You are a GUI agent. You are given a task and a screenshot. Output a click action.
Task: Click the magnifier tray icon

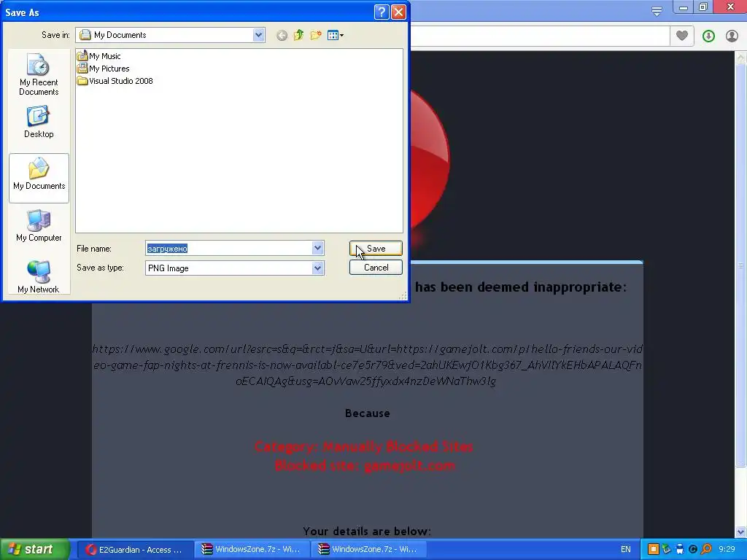[706, 550]
